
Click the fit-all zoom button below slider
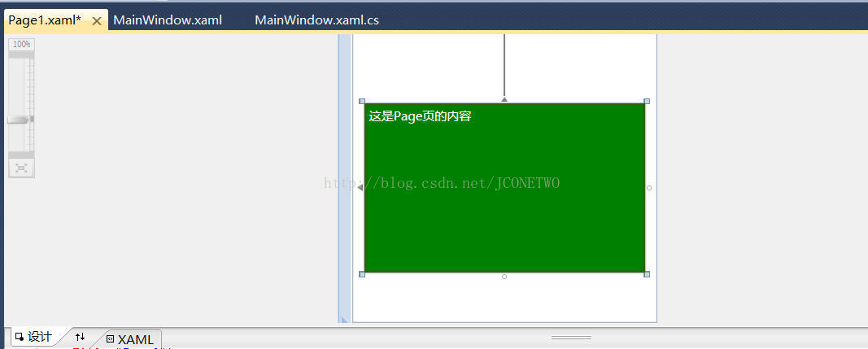22,168
